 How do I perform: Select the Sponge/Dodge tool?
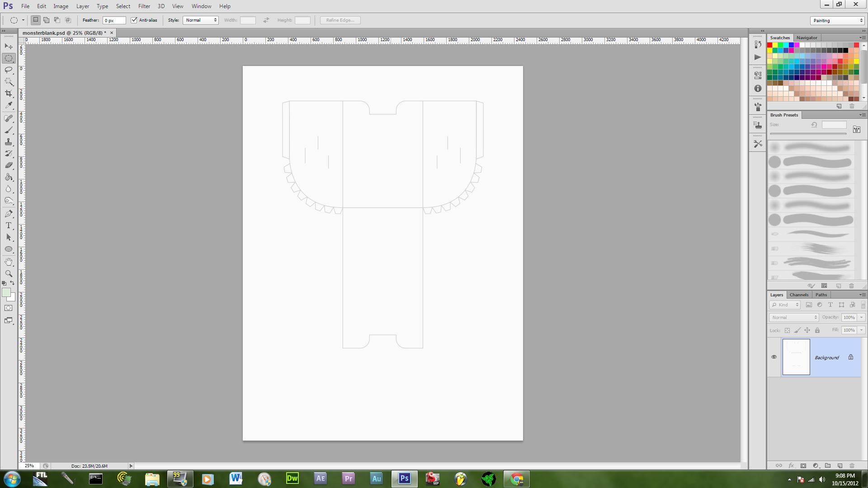tap(9, 201)
